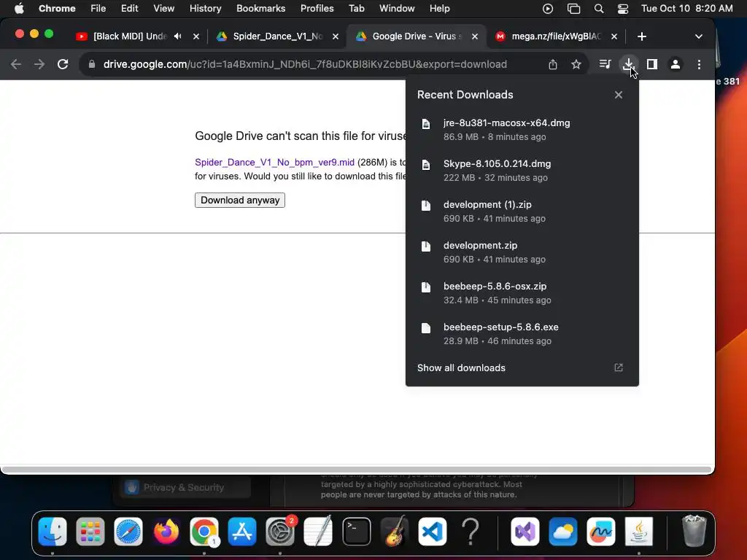747x560 pixels.
Task: Open the media control icon in toolbar
Action: click(605, 64)
